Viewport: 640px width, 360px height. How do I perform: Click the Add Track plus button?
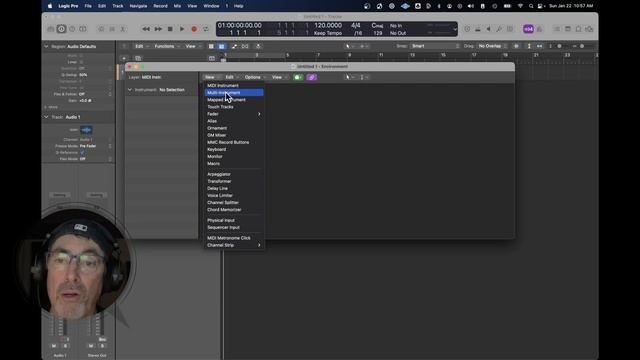click(124, 58)
